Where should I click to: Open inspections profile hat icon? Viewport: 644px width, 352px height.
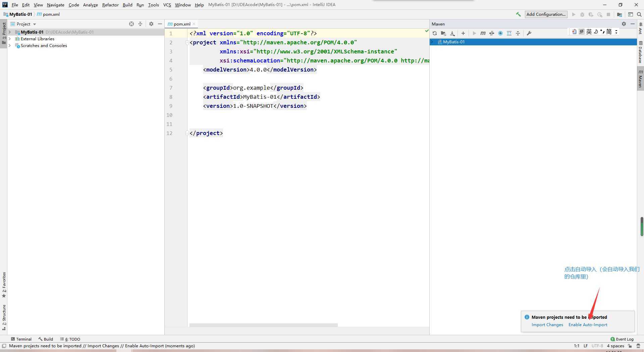tap(638, 346)
